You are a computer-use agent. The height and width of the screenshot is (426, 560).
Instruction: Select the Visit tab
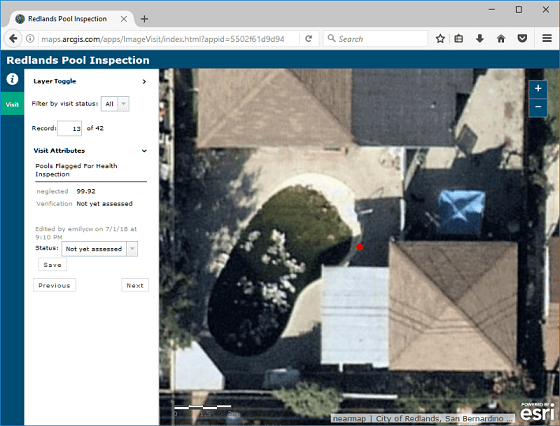(12, 104)
